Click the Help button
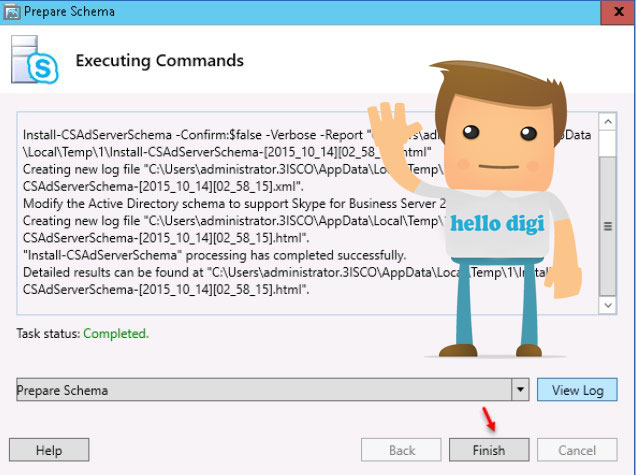Image resolution: width=636 pixels, height=475 pixels. tap(49, 449)
